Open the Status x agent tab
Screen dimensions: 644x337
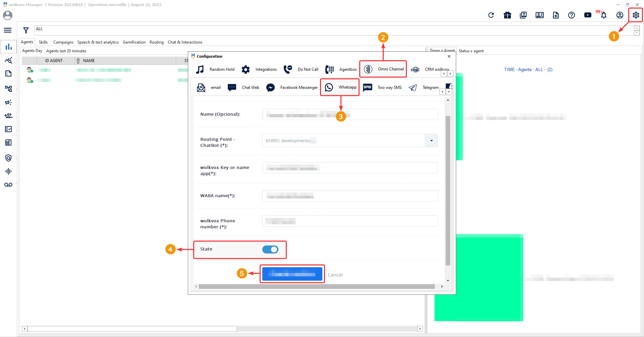point(471,51)
